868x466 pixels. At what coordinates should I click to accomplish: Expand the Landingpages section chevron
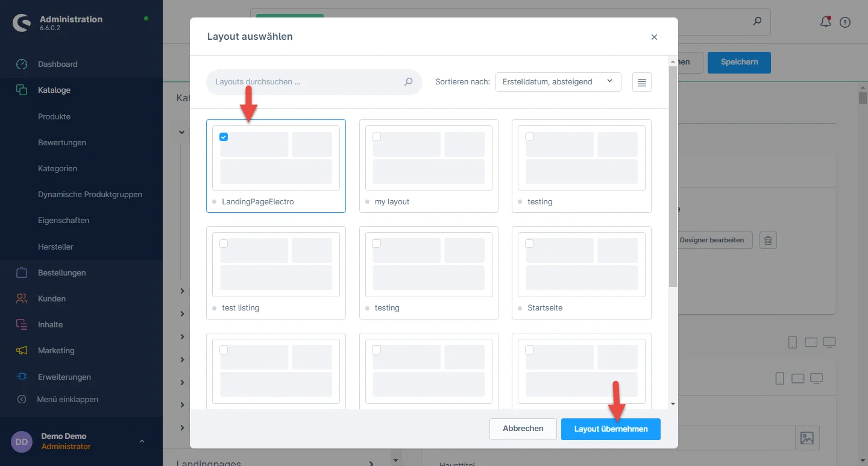click(371, 463)
